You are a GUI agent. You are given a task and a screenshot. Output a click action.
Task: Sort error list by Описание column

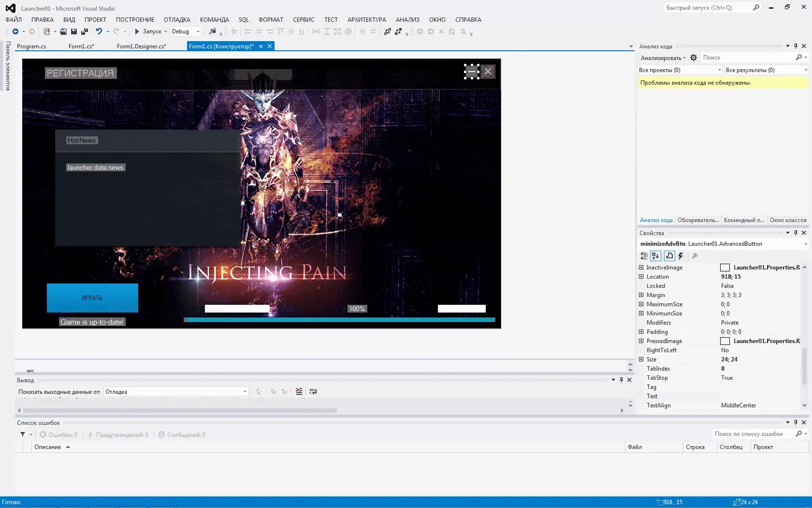coord(47,447)
